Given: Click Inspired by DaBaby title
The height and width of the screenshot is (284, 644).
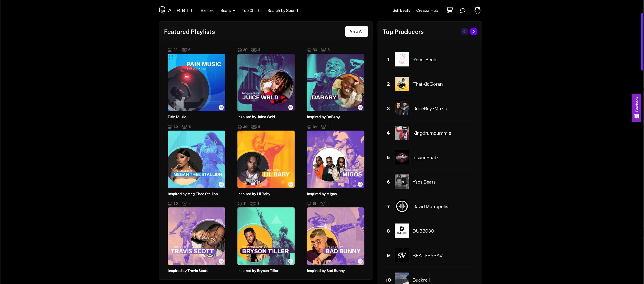Looking at the screenshot, I should tap(323, 117).
